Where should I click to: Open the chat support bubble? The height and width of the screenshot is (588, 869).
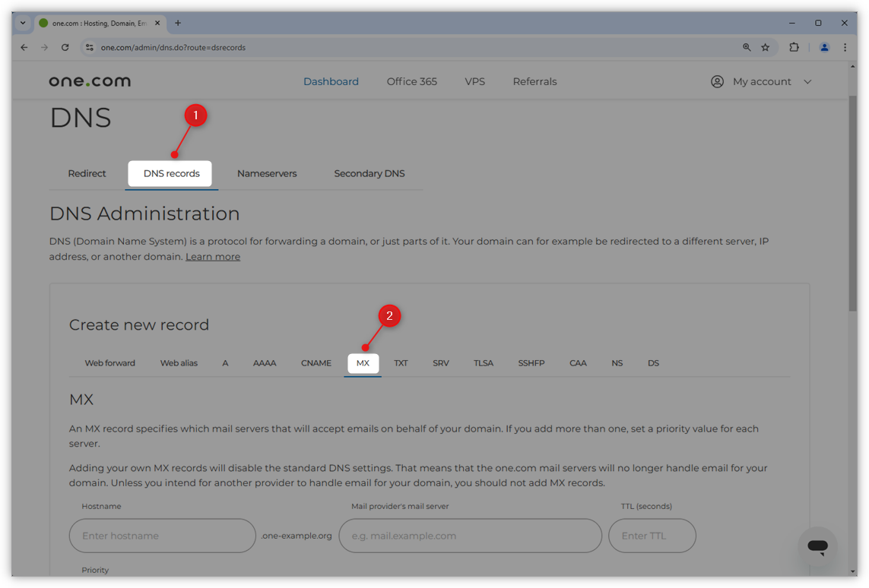click(817, 546)
